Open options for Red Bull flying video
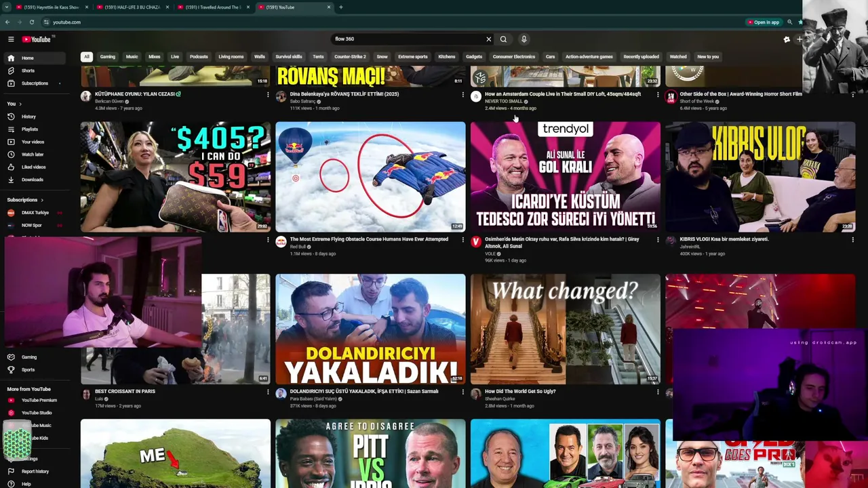This screenshot has height=488, width=868. coord(463,240)
